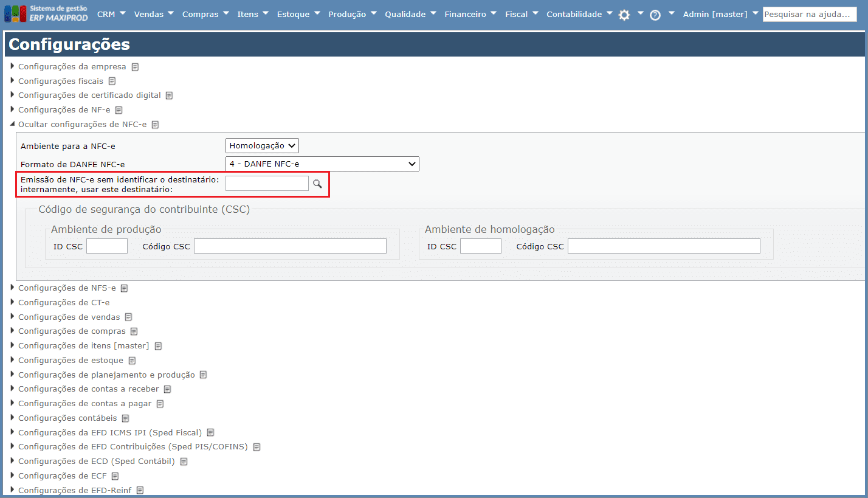Open the CRM menu
Image resolution: width=868 pixels, height=498 pixels.
(x=112, y=14)
